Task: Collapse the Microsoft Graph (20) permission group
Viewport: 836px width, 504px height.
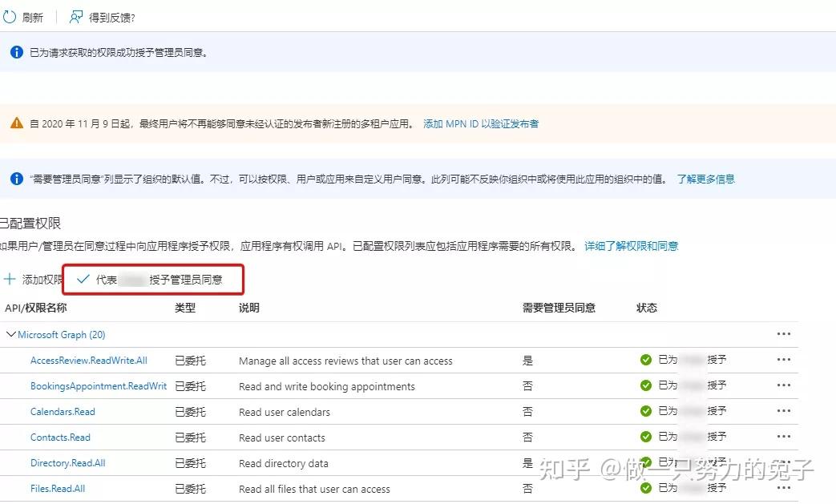Action: tap(10, 334)
